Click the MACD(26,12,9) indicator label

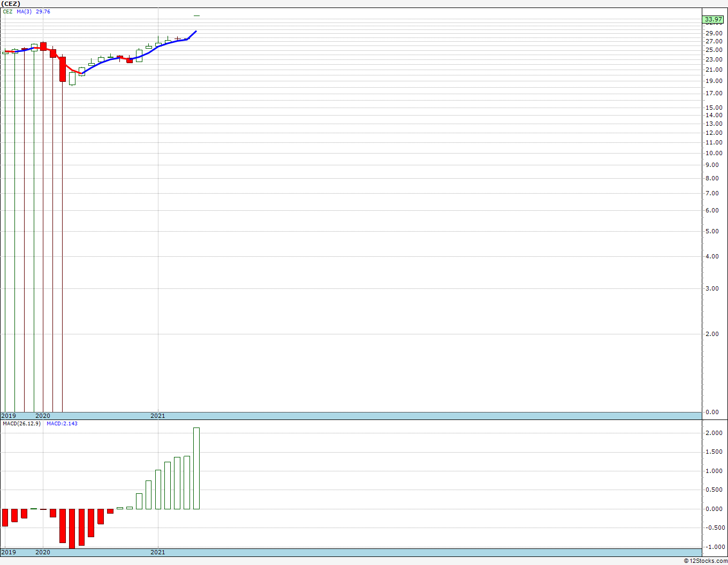pos(21,424)
